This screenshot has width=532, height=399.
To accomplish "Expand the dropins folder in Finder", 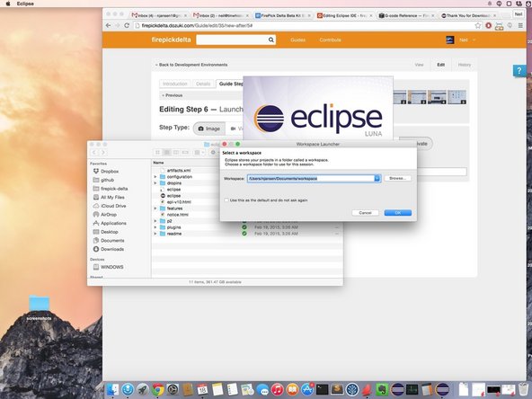I will point(155,183).
